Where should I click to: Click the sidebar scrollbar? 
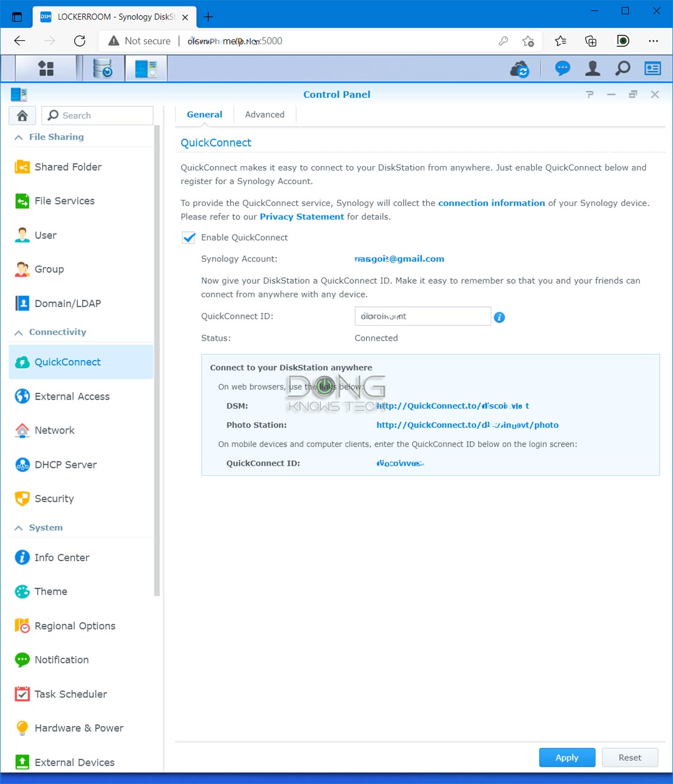pos(157,359)
